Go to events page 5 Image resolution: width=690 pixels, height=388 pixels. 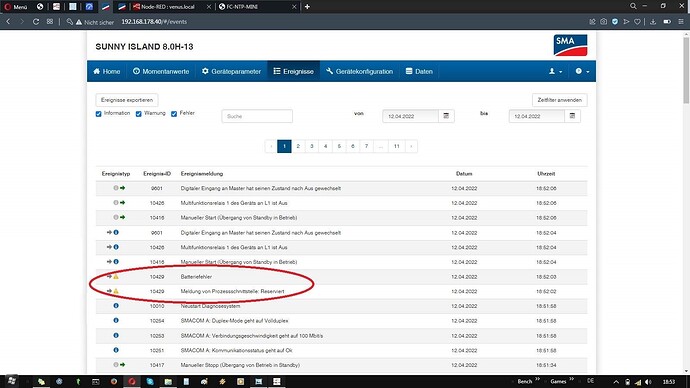[339, 146]
